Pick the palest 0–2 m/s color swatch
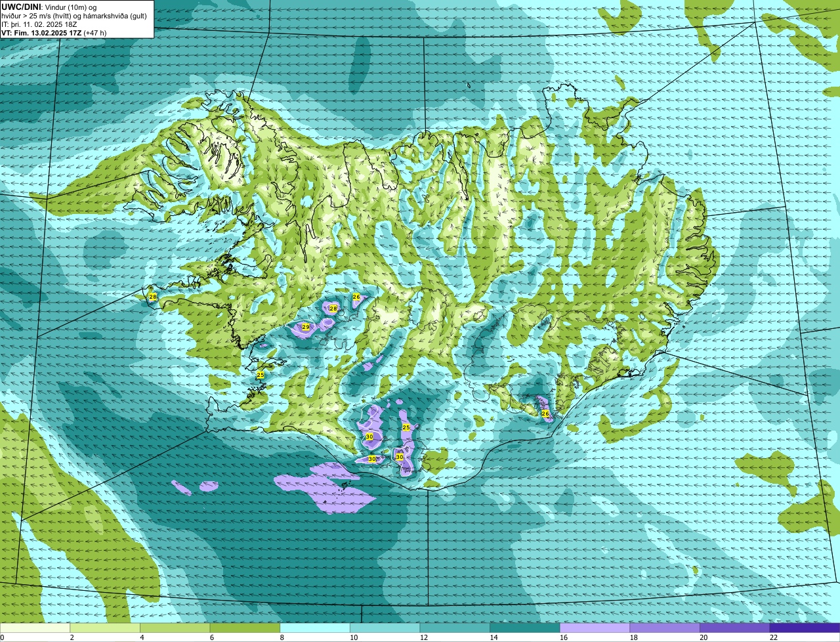The width and height of the screenshot is (840, 642). pos(35,628)
